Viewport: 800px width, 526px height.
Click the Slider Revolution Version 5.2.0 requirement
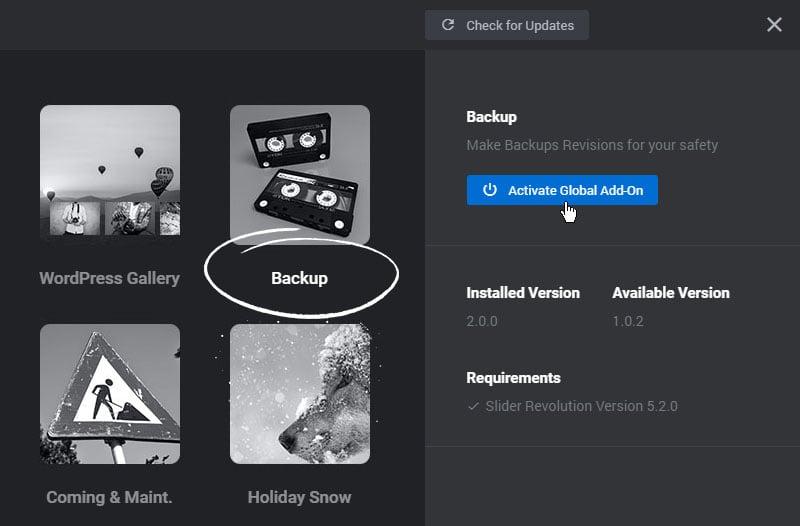pos(582,406)
